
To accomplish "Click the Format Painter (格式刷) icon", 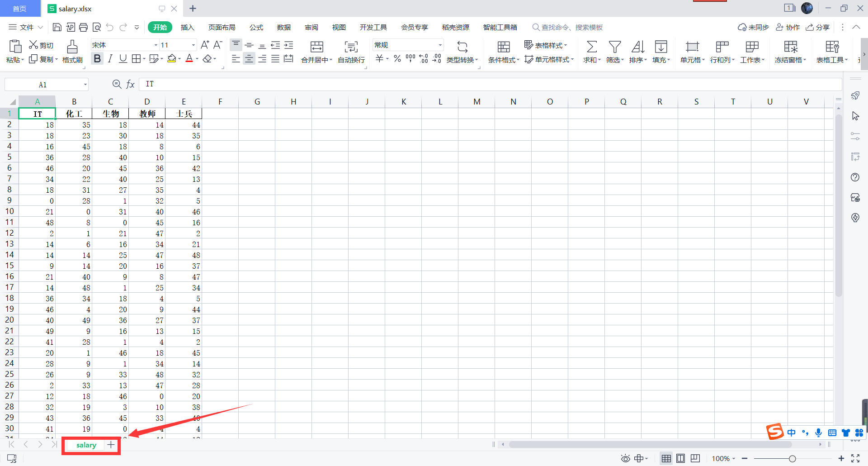I will click(72, 46).
